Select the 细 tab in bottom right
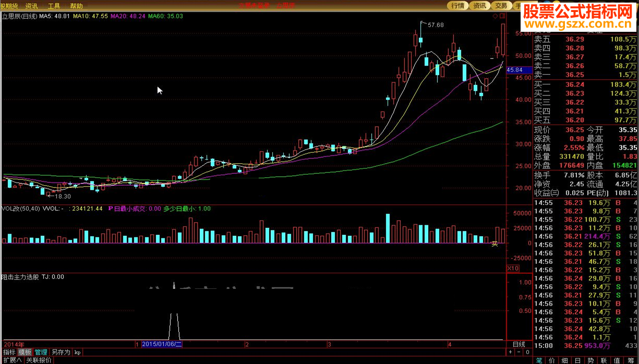Screen dimensions: 639x364 pos(565,360)
